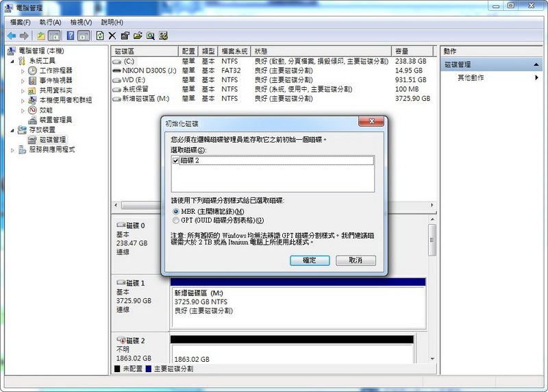Sort by the 狀態 column header

(x=321, y=51)
